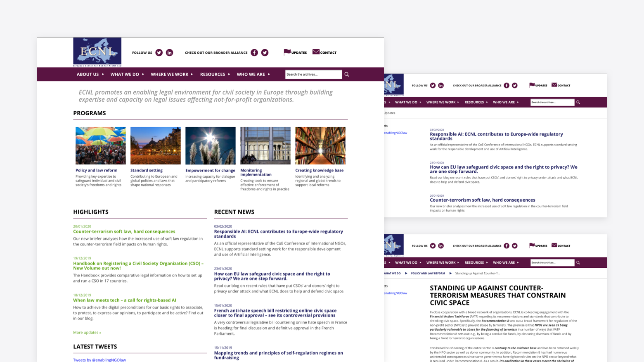The height and width of the screenshot is (362, 644).
Task: Open Counter-terrorism soft law highlight link
Action: point(124,231)
